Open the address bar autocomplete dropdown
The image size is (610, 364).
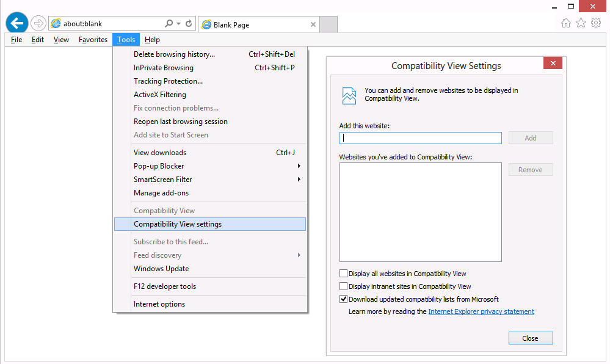(178, 23)
